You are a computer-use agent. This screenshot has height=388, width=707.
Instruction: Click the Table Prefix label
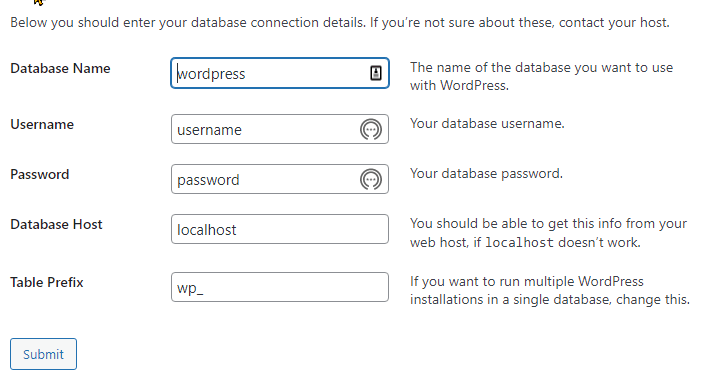(47, 283)
